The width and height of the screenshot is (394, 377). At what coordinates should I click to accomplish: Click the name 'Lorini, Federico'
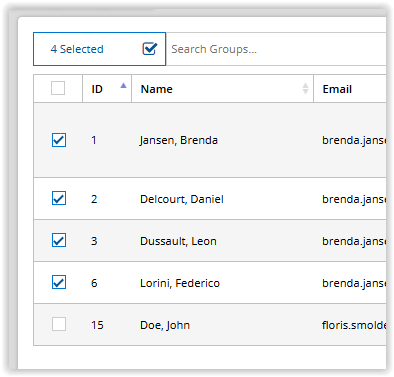click(180, 283)
